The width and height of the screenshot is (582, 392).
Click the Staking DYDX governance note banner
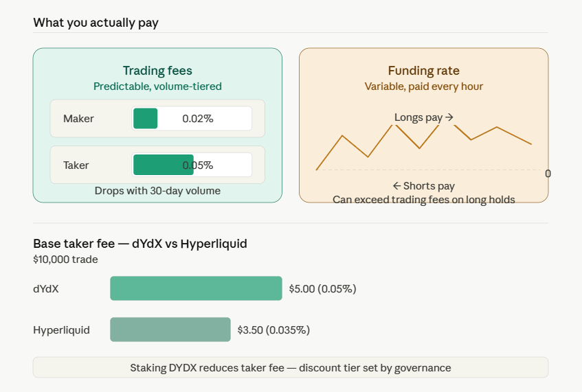pos(291,367)
